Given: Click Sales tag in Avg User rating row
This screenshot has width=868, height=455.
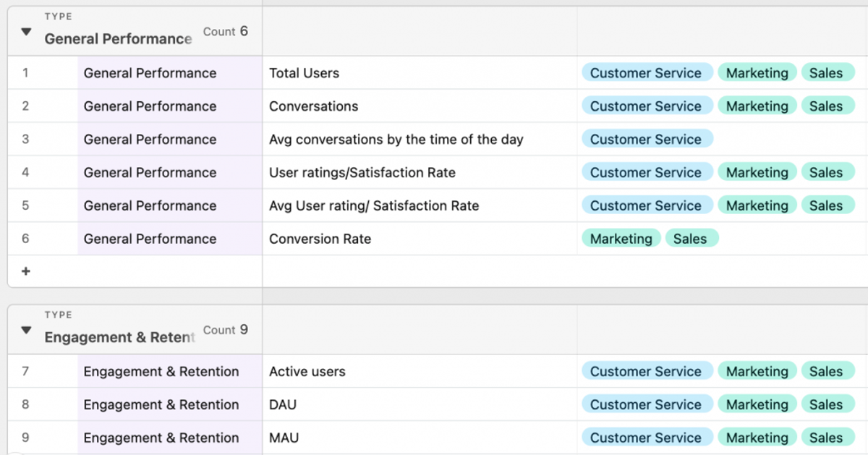Looking at the screenshot, I should tap(827, 206).
